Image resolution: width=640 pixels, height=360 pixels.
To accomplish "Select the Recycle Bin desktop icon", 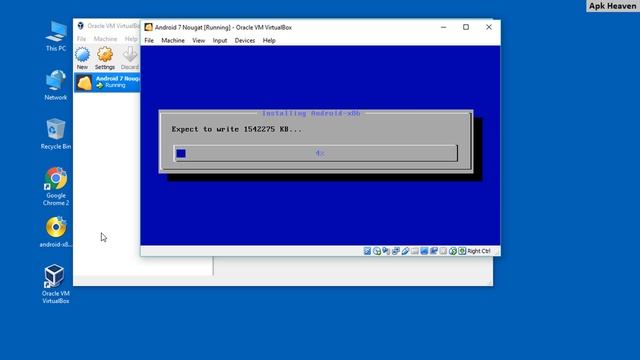I will [x=56, y=134].
